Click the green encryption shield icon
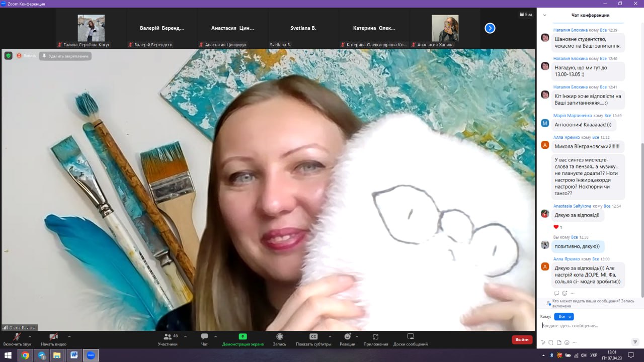The width and height of the screenshot is (644, 362). coord(8,56)
